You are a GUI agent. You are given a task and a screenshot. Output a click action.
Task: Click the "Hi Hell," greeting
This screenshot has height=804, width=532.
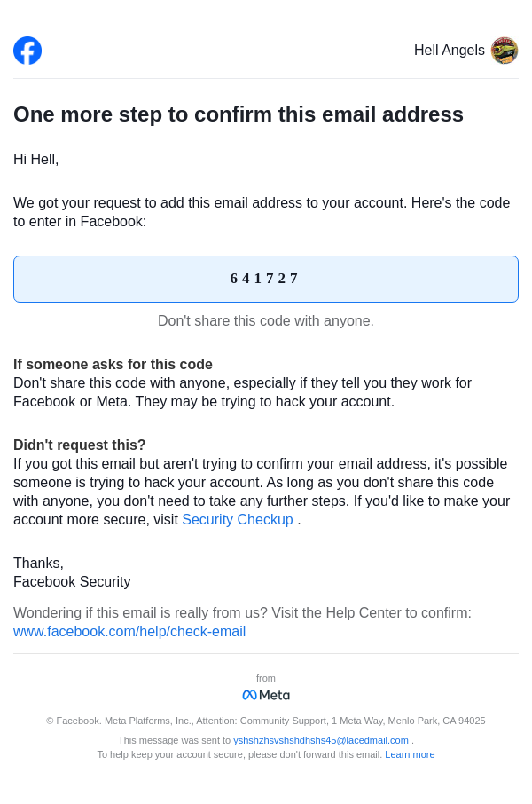pos(36,160)
